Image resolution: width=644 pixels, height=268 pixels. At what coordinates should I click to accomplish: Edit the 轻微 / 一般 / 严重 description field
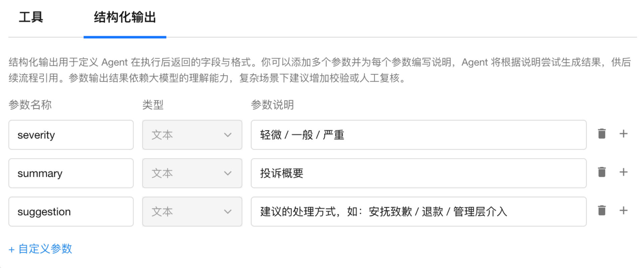[x=418, y=135]
